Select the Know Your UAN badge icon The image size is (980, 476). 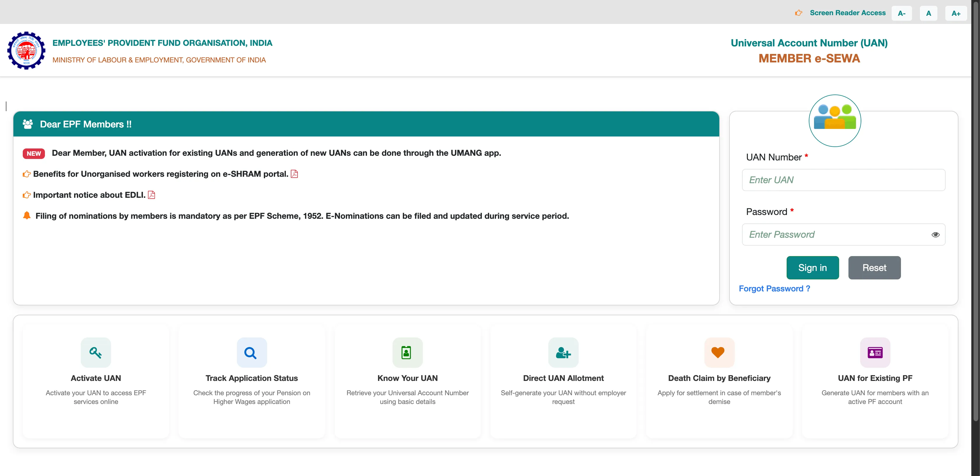point(407,352)
